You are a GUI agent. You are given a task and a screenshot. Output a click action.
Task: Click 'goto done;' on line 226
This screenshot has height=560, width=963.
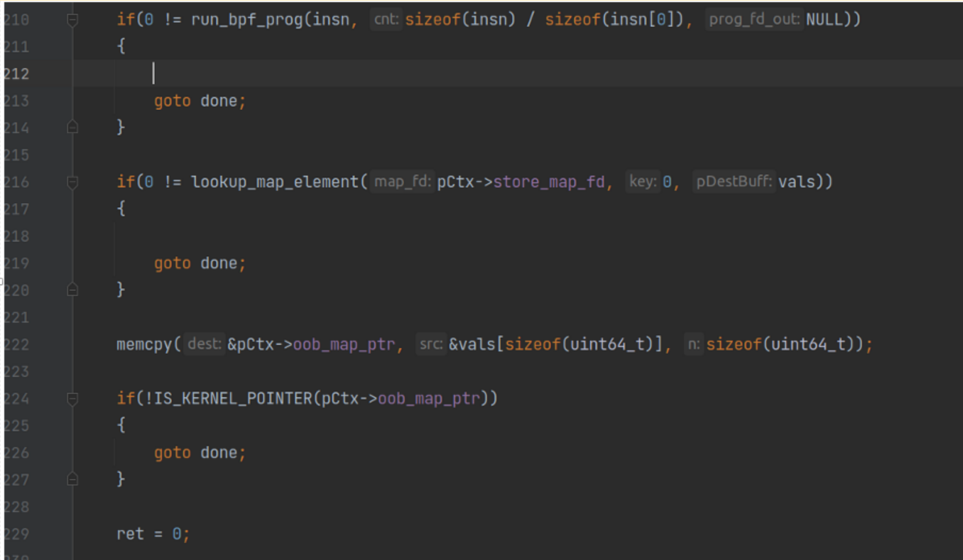point(200,453)
